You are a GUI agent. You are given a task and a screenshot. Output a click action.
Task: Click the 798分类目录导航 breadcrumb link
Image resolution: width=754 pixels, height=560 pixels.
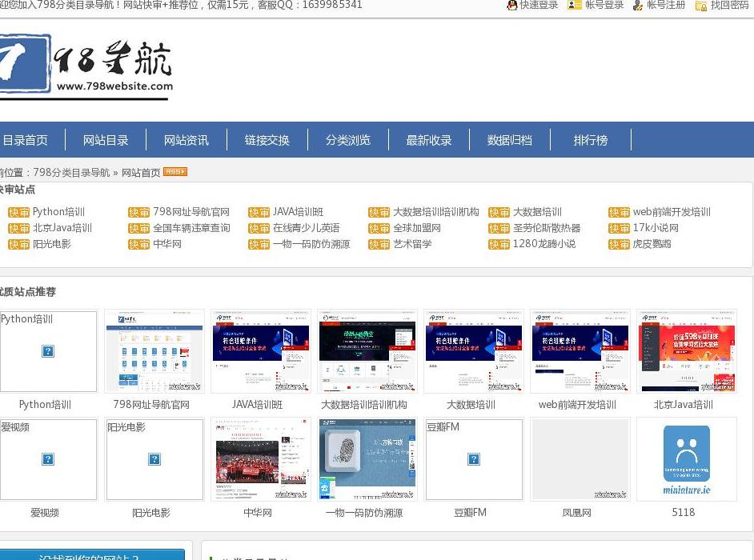71,172
